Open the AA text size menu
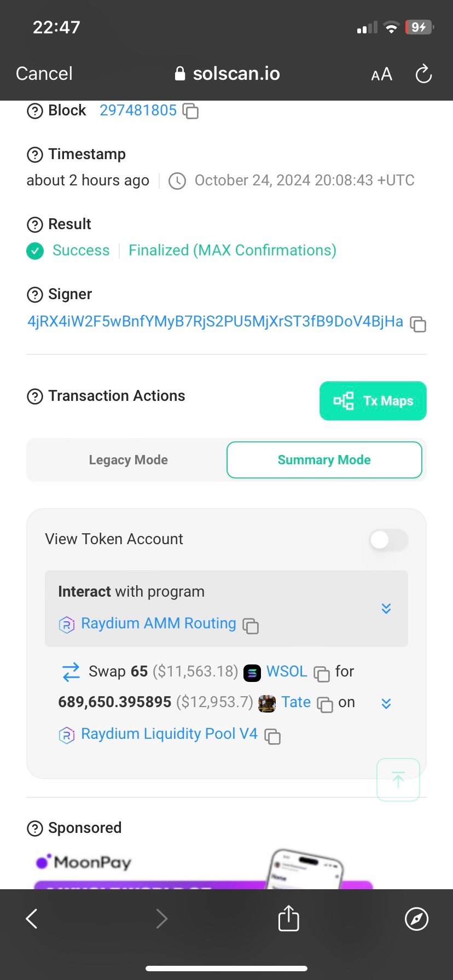 click(x=381, y=74)
